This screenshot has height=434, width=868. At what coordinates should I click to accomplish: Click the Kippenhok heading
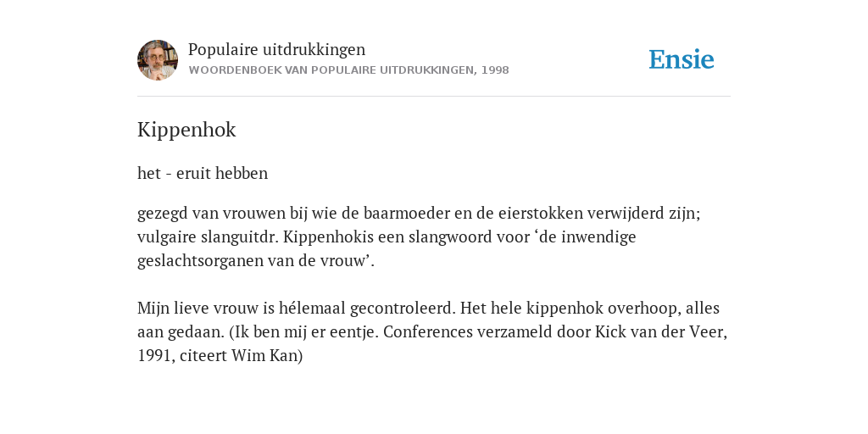186,130
